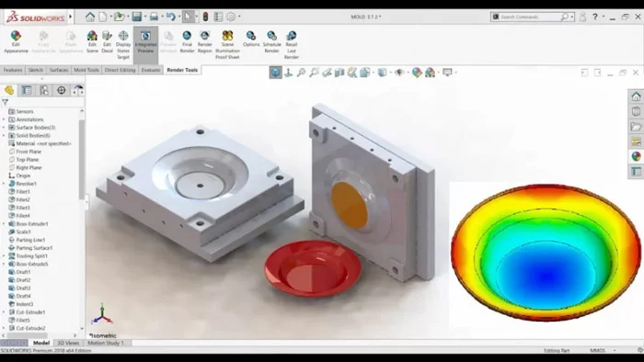The height and width of the screenshot is (362, 644).
Task: Expand the Cut-Extrude1 feature
Action: [4, 312]
